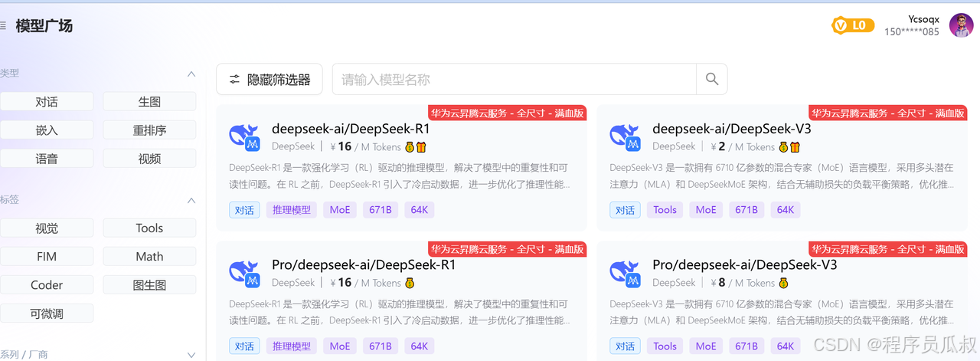
Task: Toggle the Tools tag filter in the sidebar
Action: coord(149,228)
